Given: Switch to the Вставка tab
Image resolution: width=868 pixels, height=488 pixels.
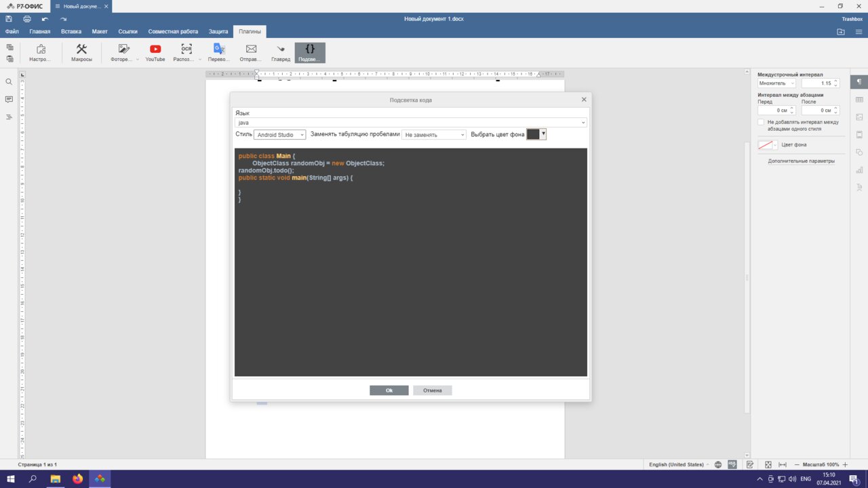Looking at the screenshot, I should point(71,31).
